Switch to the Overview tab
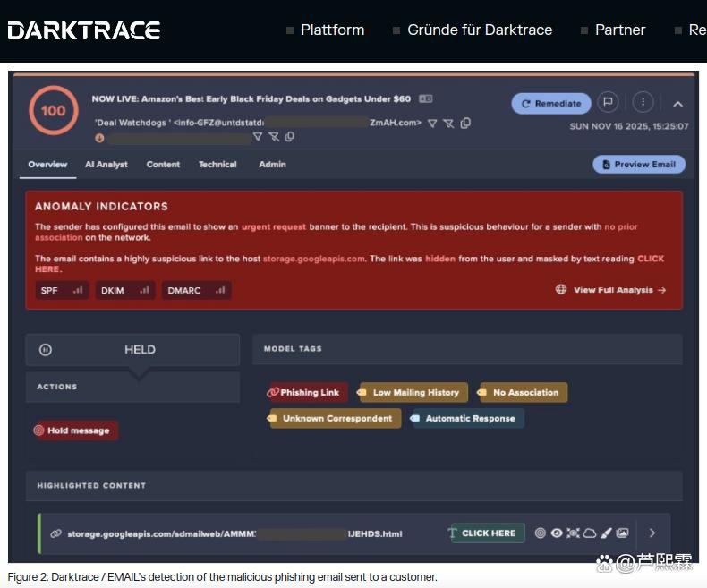This screenshot has width=707, height=588. 47,165
